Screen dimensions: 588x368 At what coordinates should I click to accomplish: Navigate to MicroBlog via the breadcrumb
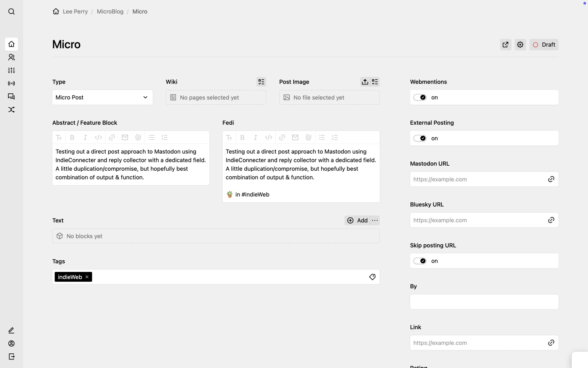click(110, 11)
